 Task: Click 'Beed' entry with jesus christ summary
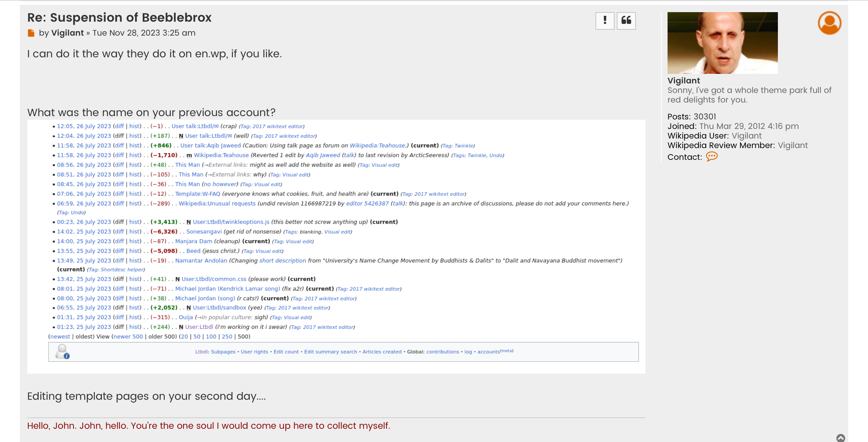pyautogui.click(x=193, y=251)
